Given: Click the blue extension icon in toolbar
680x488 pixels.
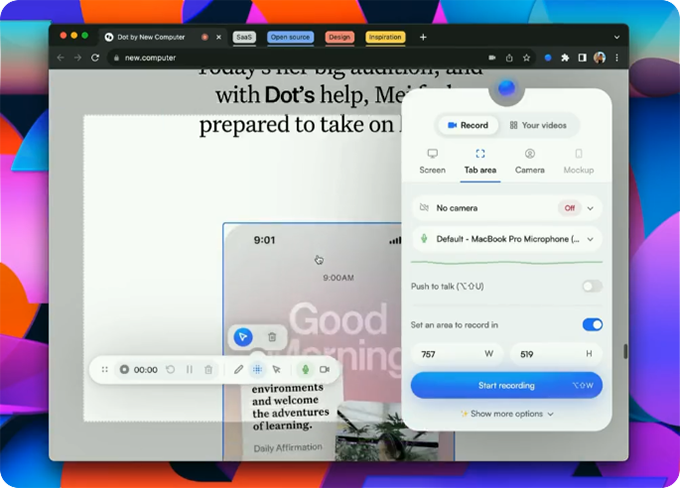Looking at the screenshot, I should coord(548,58).
